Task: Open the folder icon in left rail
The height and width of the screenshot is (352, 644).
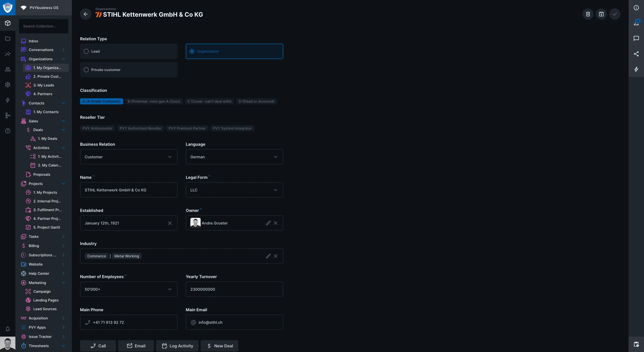Action: click(x=8, y=38)
